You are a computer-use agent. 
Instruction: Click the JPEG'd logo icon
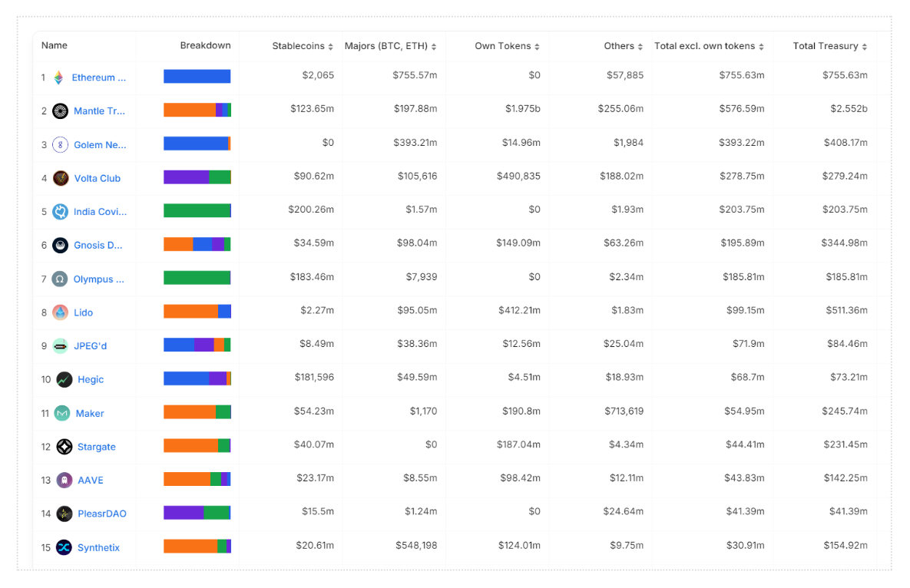(x=61, y=346)
